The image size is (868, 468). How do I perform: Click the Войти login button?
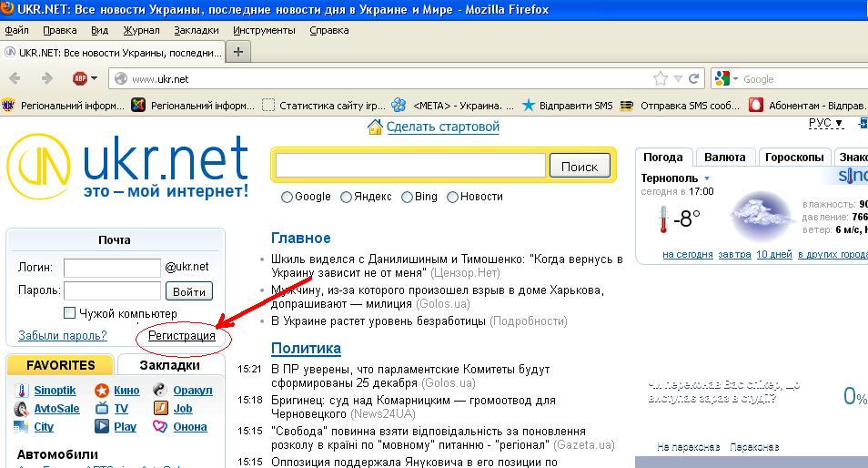pyautogui.click(x=188, y=291)
